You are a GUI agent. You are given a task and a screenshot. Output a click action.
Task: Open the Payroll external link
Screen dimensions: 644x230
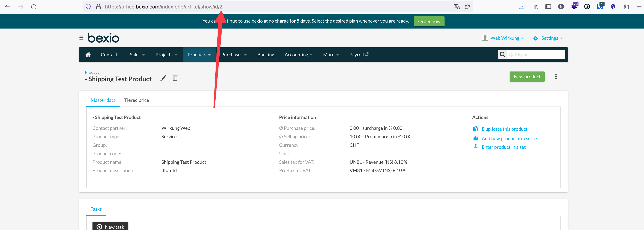pyautogui.click(x=359, y=54)
